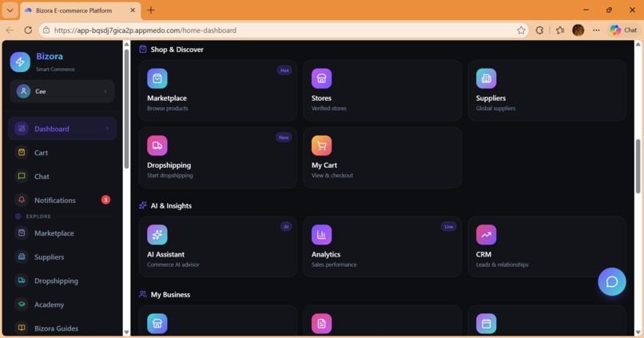Screen dimensions: 644x338
Task: Open the floating chat bubble button
Action: pyautogui.click(x=612, y=282)
